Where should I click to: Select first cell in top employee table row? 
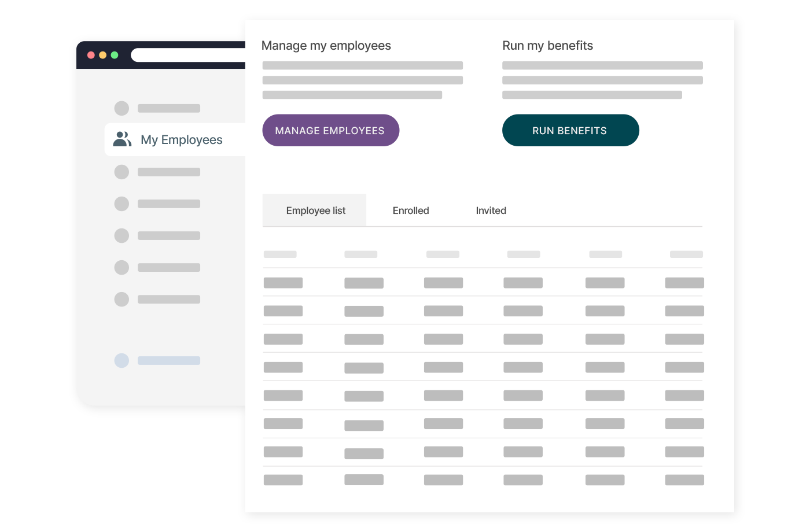pyautogui.click(x=283, y=283)
